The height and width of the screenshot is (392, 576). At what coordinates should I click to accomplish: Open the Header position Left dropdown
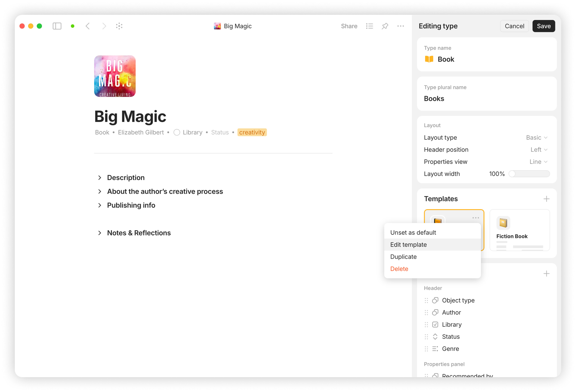click(539, 150)
